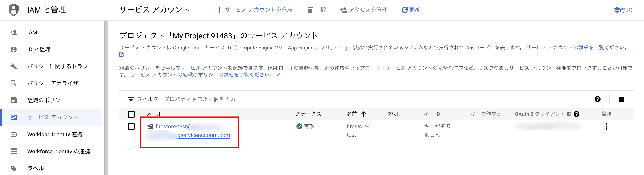Click the circular refresh arrow icon
644x175 pixels.
[x=404, y=10]
